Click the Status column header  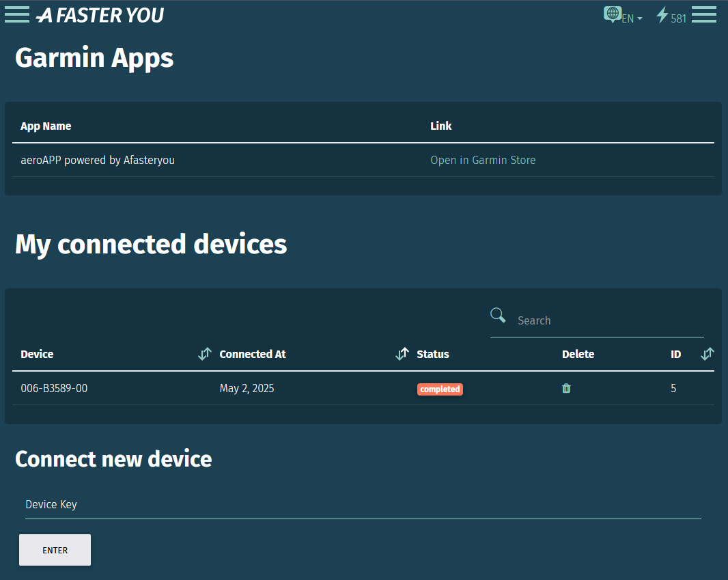pos(433,355)
